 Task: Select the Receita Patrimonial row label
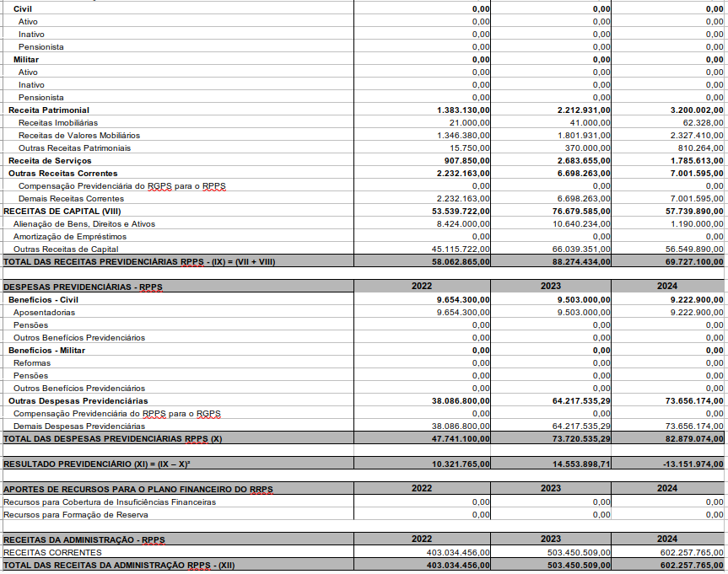point(49,110)
